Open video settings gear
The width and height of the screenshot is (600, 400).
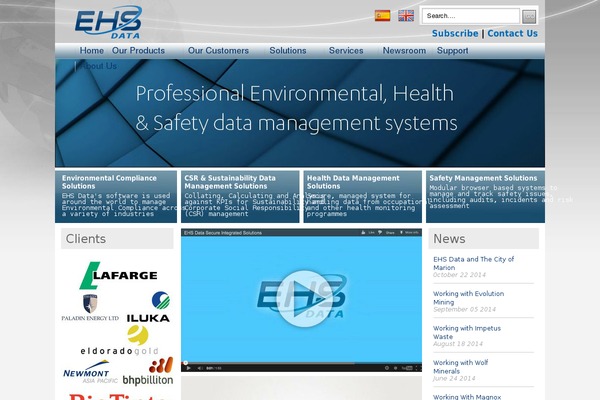pyautogui.click(x=396, y=368)
